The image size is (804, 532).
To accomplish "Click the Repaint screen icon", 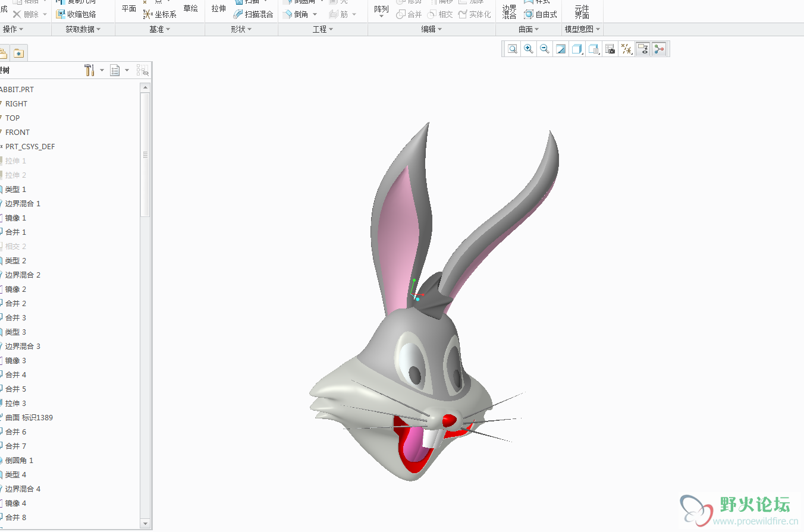I will [561, 49].
